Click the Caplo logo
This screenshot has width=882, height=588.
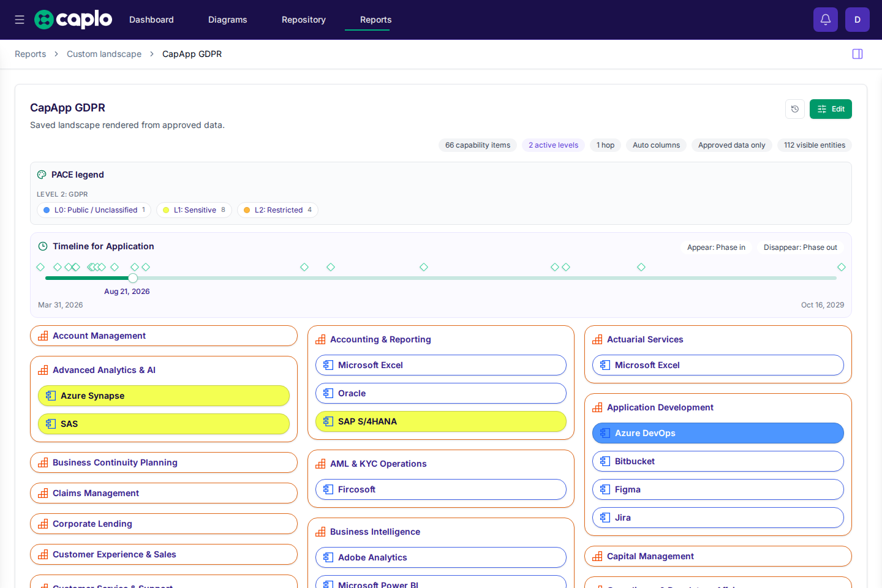click(73, 20)
